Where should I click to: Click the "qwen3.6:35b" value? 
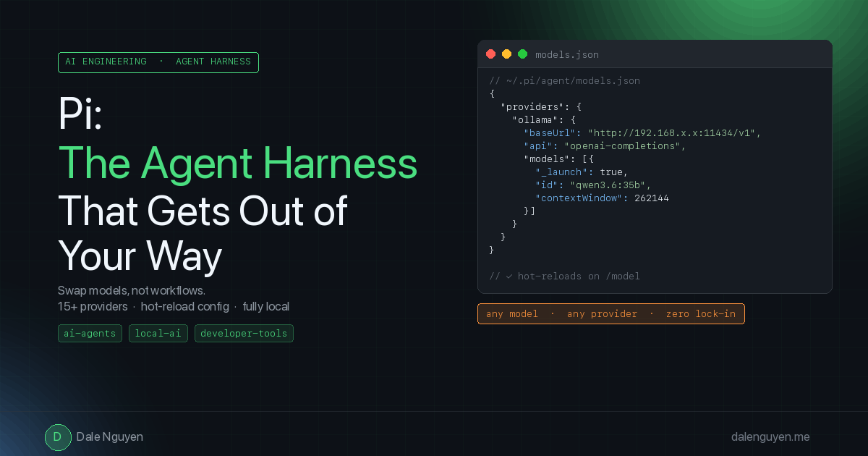tap(608, 185)
